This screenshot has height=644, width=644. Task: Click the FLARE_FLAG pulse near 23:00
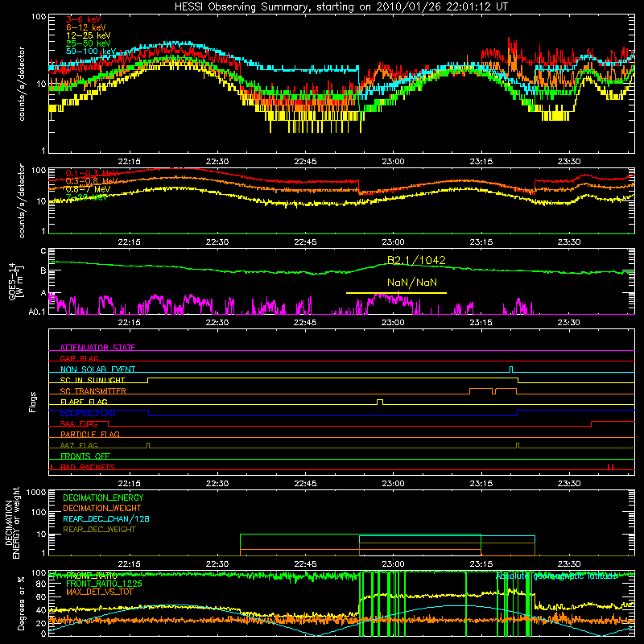(380, 402)
